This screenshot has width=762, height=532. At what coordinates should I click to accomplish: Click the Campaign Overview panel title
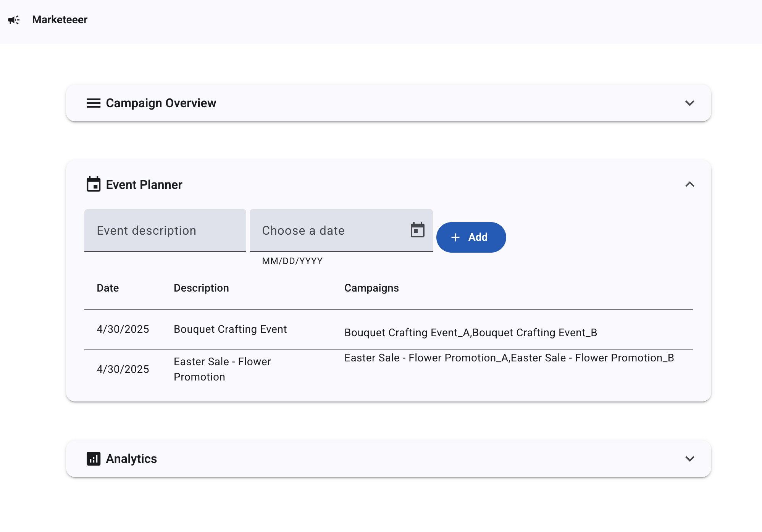coord(161,103)
